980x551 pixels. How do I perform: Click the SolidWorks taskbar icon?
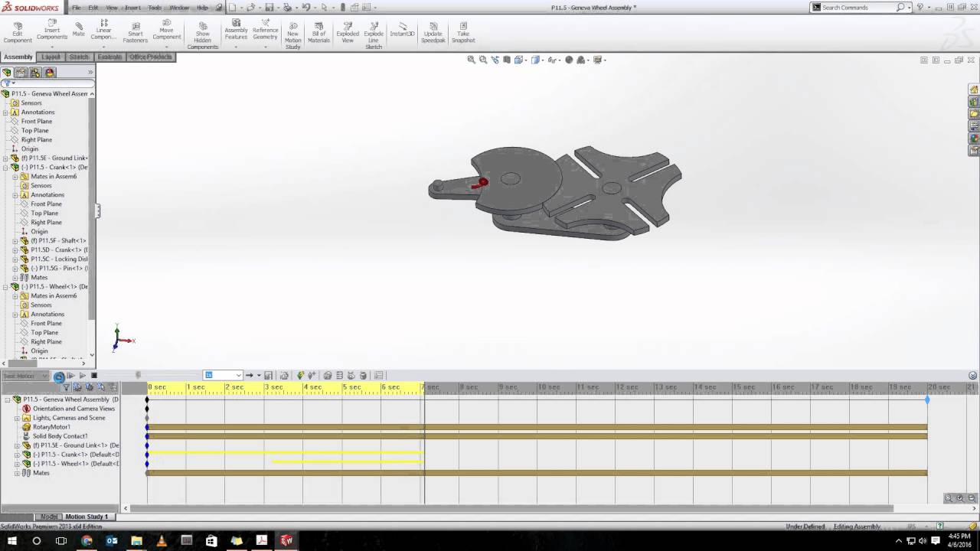tap(286, 541)
